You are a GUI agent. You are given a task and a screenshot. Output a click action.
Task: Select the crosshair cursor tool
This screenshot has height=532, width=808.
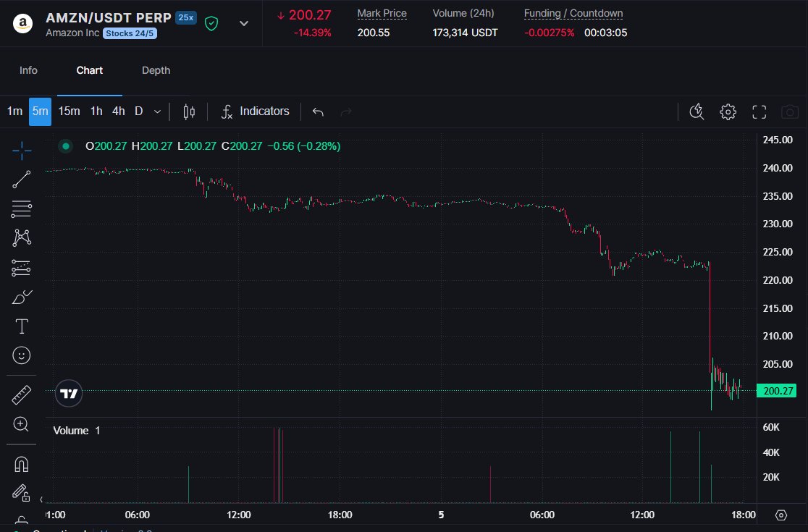[22, 151]
